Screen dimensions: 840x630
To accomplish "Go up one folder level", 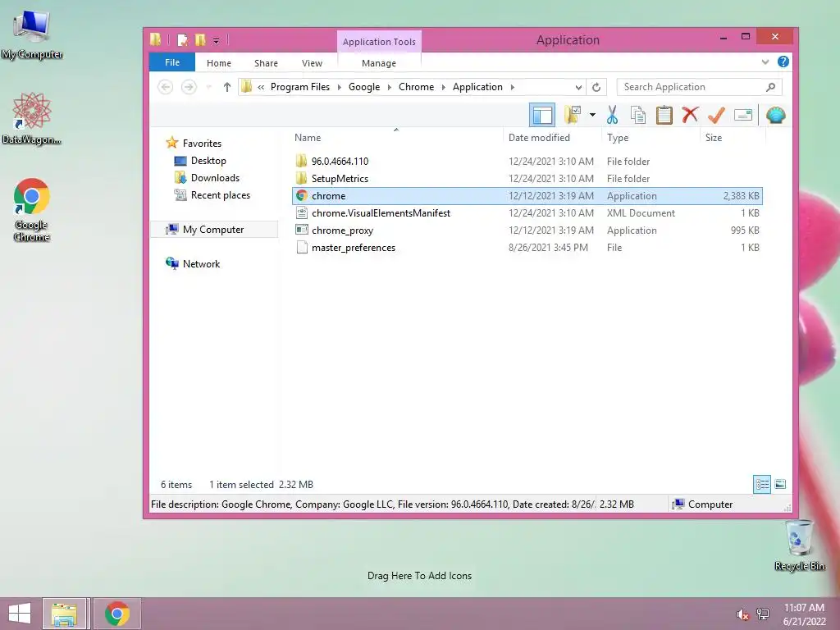I will tap(227, 87).
